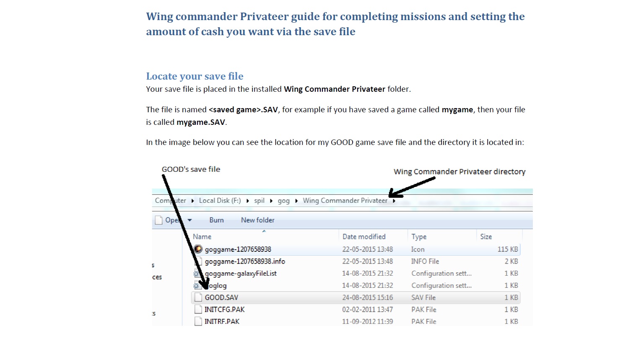644x362 pixels.
Task: Click the document title heading
Action: click(335, 24)
